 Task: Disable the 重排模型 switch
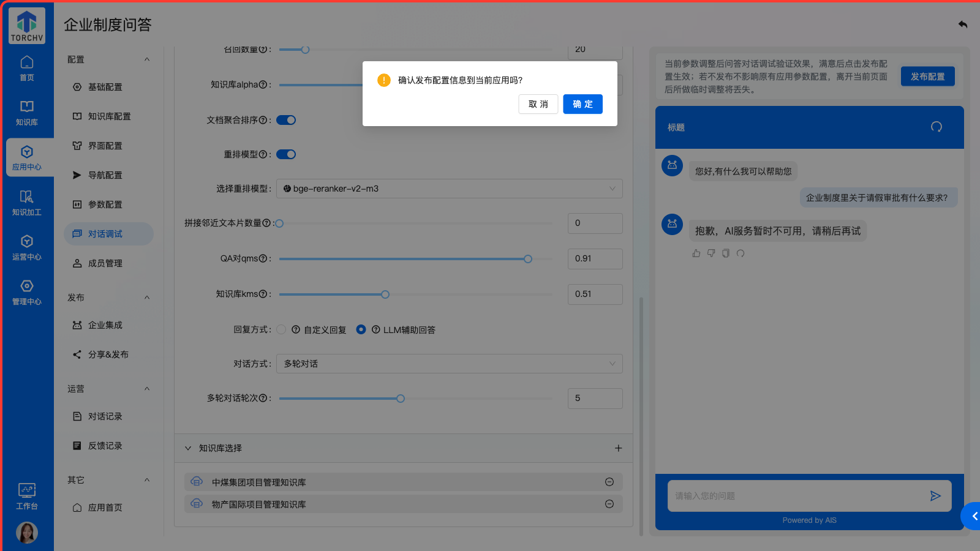286,154
